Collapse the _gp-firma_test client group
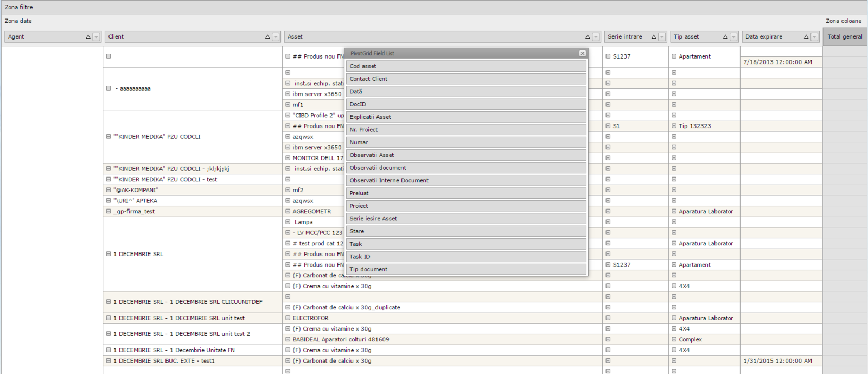The width and height of the screenshot is (868, 374). point(108,212)
